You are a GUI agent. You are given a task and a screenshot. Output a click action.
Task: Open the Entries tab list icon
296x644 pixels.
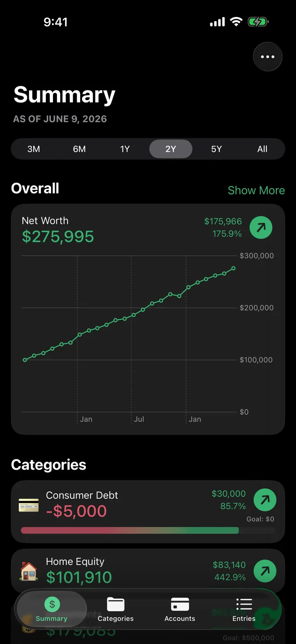244,604
